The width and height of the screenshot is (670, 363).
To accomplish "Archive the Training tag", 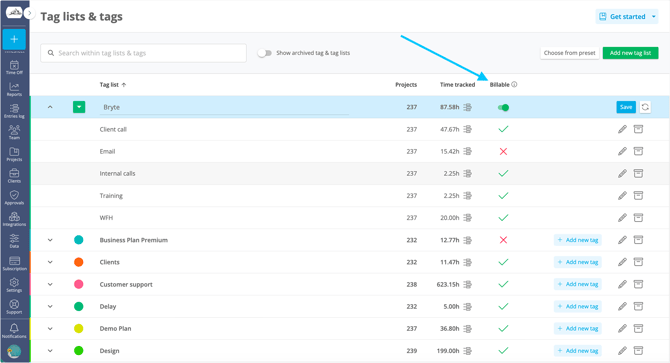I will [638, 196].
